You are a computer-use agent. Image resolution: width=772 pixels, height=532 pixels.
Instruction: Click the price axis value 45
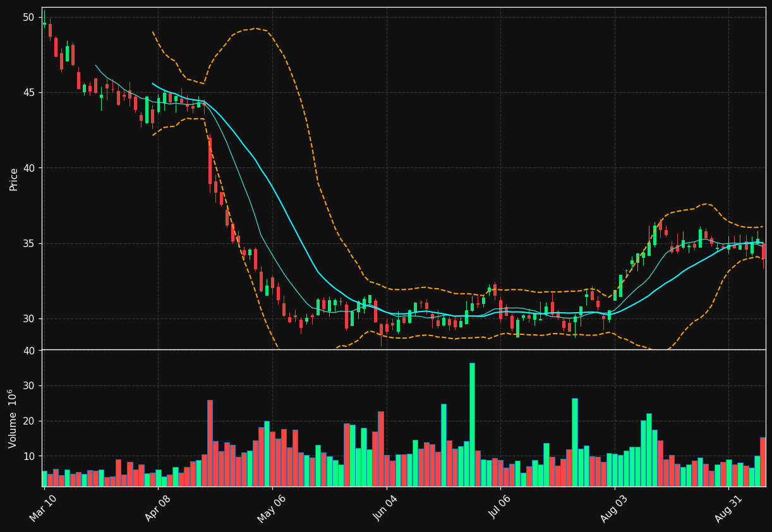pos(29,93)
